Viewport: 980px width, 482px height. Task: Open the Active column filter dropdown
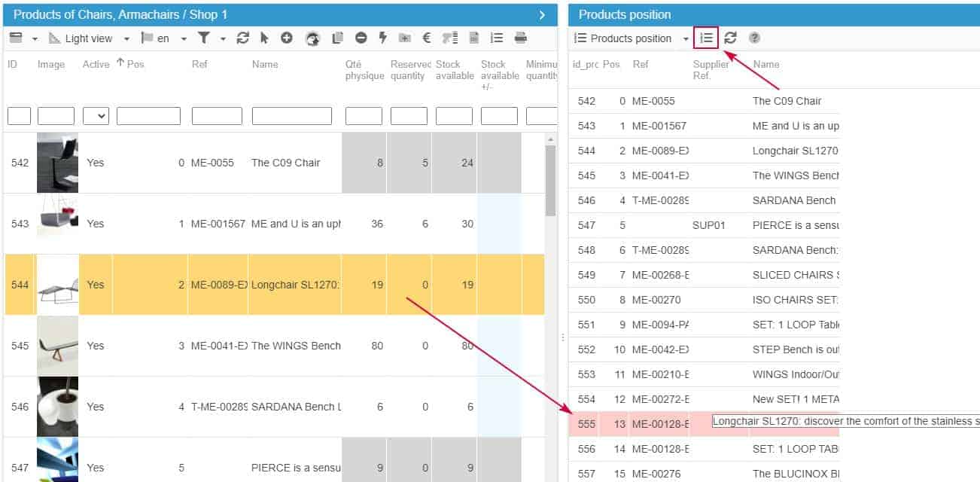tap(96, 116)
